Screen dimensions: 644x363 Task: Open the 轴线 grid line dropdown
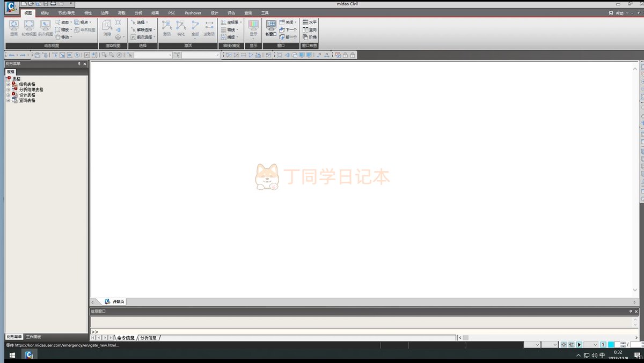point(230,30)
